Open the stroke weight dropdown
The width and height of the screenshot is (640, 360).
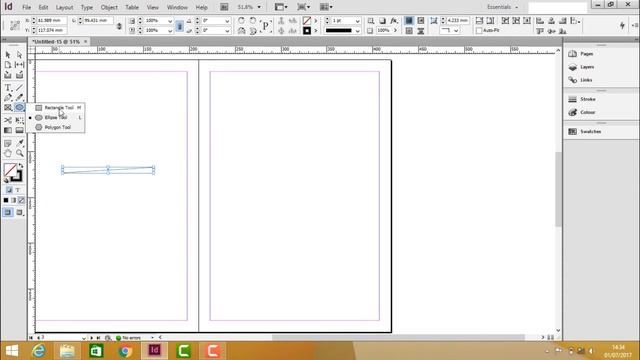[358, 21]
